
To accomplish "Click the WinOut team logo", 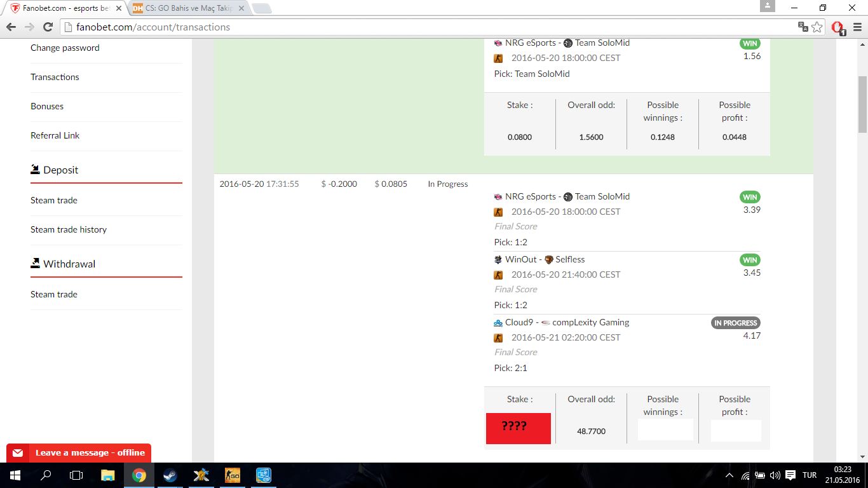I will pyautogui.click(x=498, y=260).
